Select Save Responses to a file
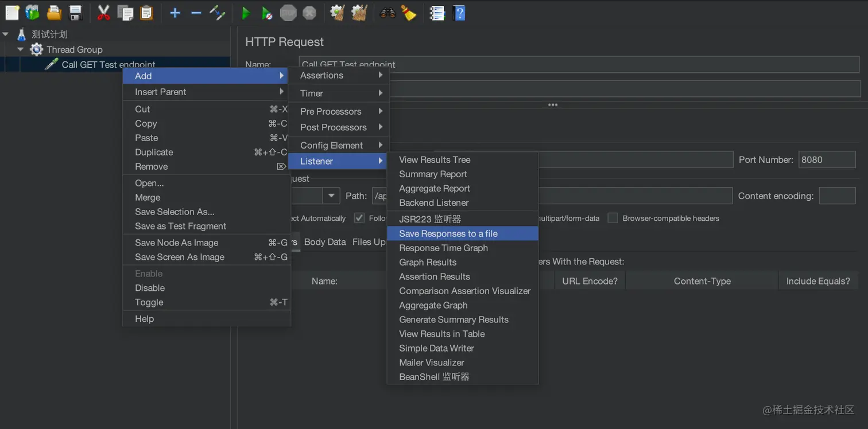 pyautogui.click(x=448, y=233)
